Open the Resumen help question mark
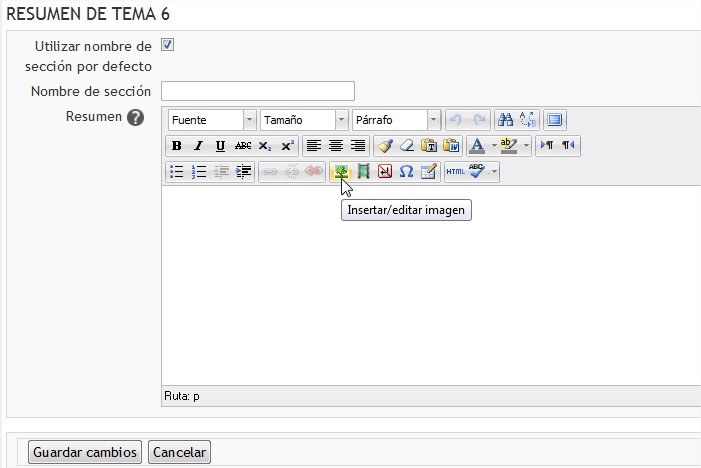Screen dimensions: 701x468 point(135,117)
